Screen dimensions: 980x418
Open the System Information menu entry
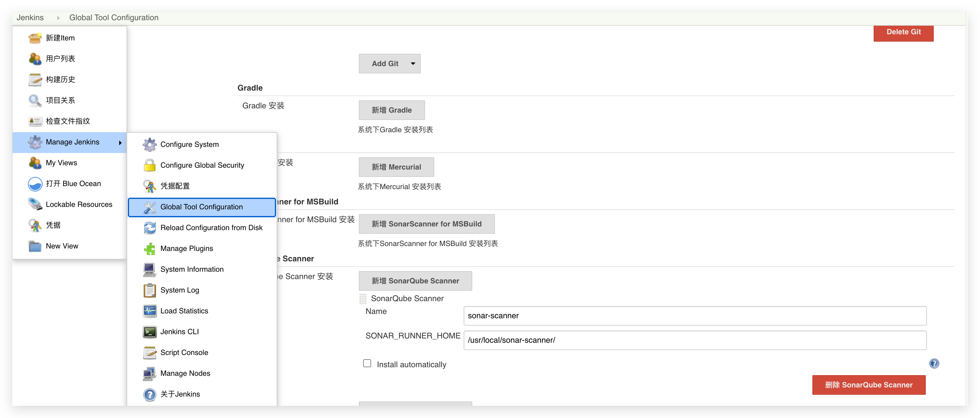click(x=192, y=269)
